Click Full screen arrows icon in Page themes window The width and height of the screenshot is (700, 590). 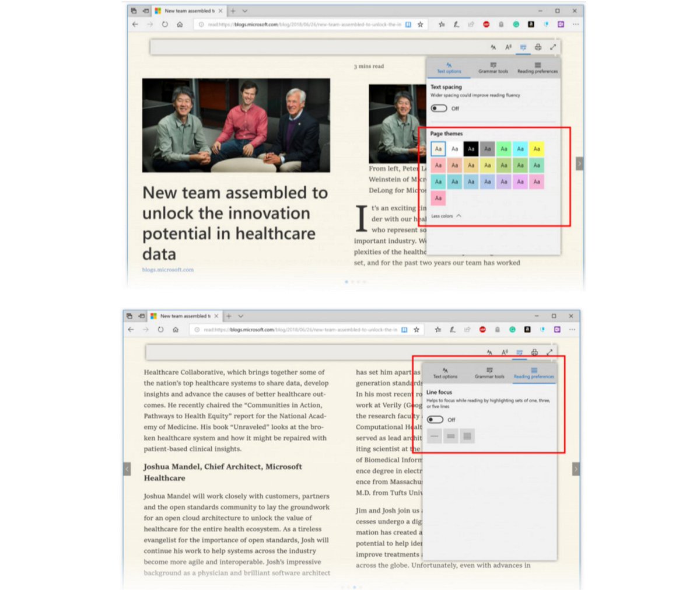[553, 47]
